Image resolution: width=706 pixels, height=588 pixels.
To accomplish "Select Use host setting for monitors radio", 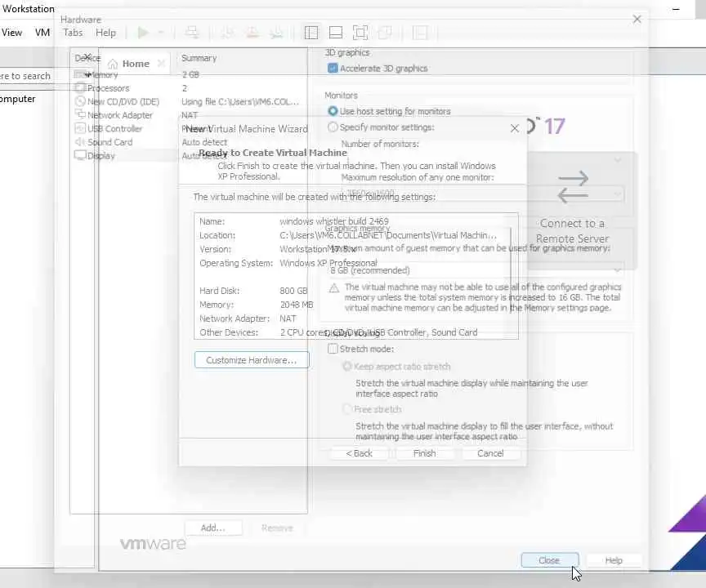I will point(333,111).
